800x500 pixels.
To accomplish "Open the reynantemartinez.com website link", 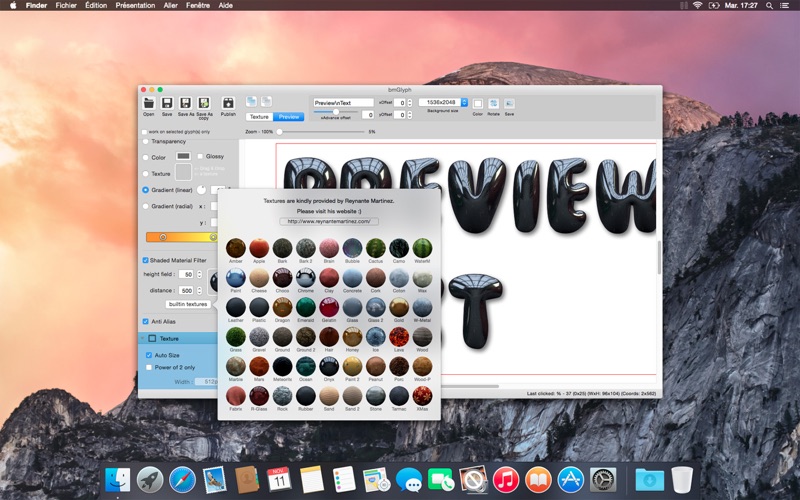I will 329,221.
